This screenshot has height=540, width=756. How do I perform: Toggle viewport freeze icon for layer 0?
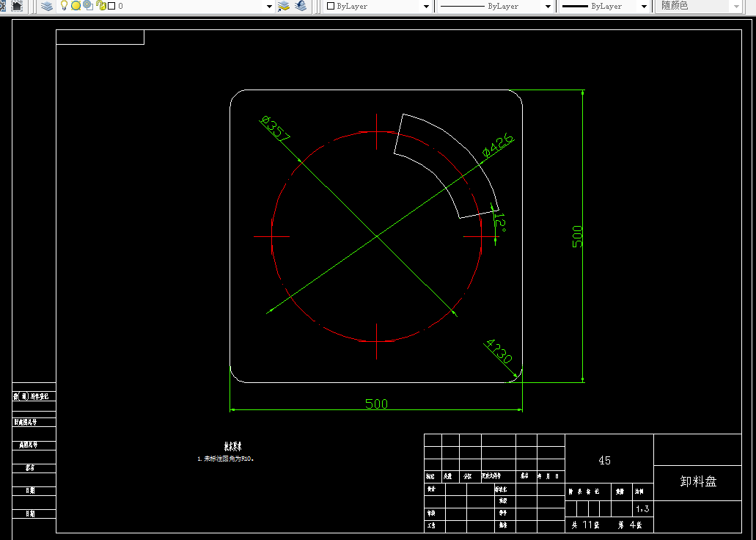click(x=88, y=6)
